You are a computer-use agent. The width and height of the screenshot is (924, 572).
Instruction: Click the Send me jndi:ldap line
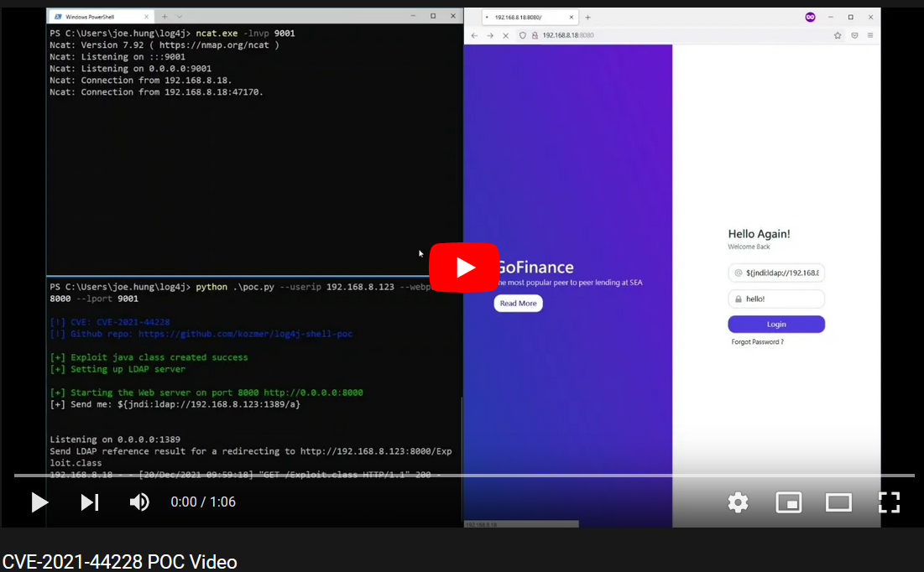point(175,405)
